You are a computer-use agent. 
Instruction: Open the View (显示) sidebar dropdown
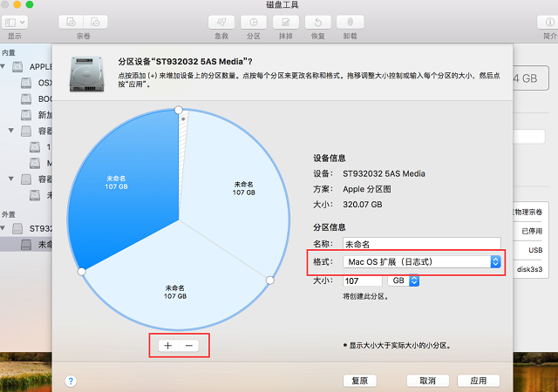16,21
